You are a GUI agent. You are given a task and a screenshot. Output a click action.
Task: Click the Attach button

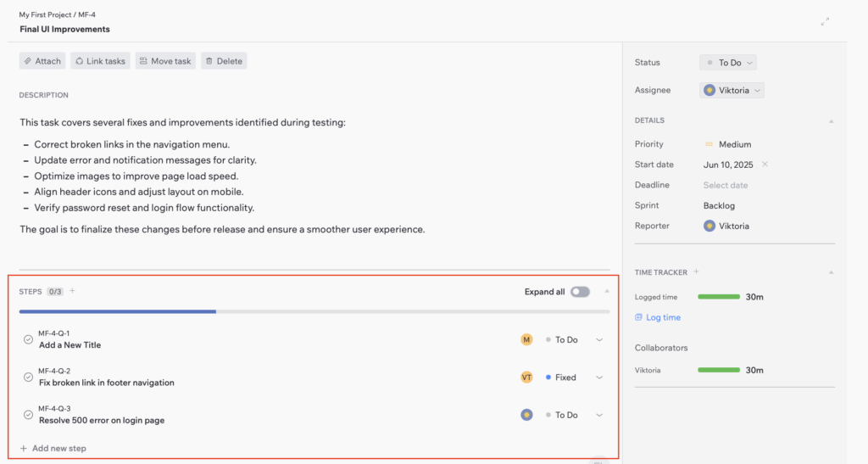(42, 61)
